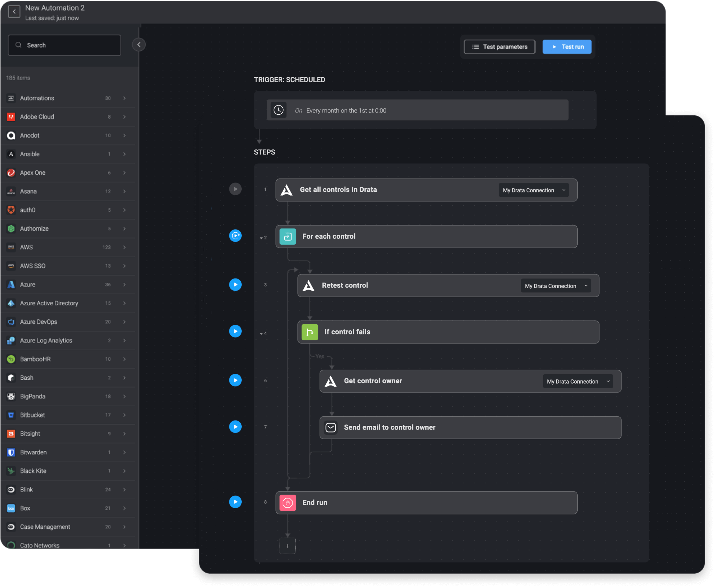This screenshot has height=588, width=716.
Task: Click the loop run button beside step 2
Action: (235, 236)
